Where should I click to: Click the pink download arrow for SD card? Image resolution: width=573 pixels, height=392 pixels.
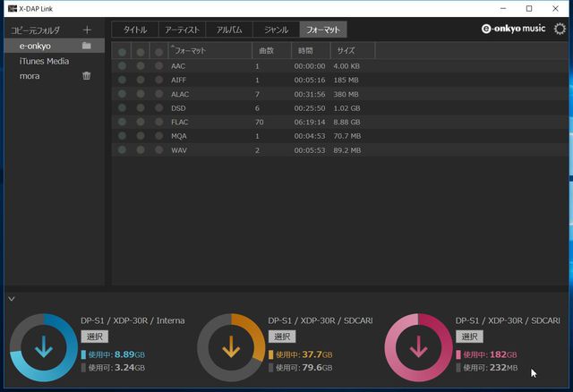(418, 348)
